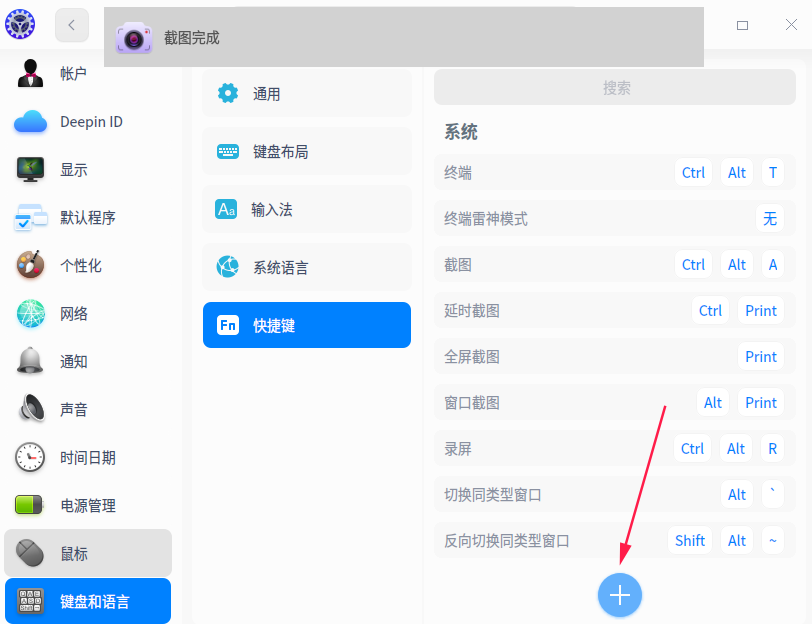Click the plus button to add a shortcut
This screenshot has width=812, height=624.
click(620, 595)
